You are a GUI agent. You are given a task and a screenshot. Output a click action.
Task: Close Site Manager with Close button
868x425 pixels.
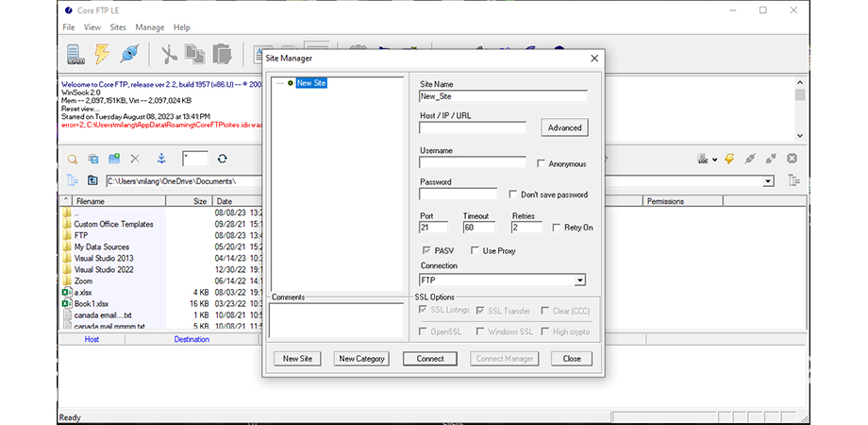[x=572, y=359]
